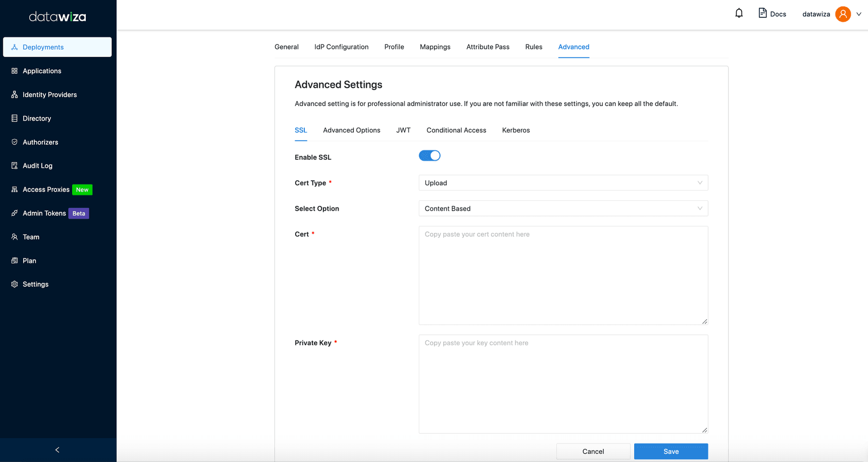
Task: Click the datawiza account name
Action: (816, 14)
